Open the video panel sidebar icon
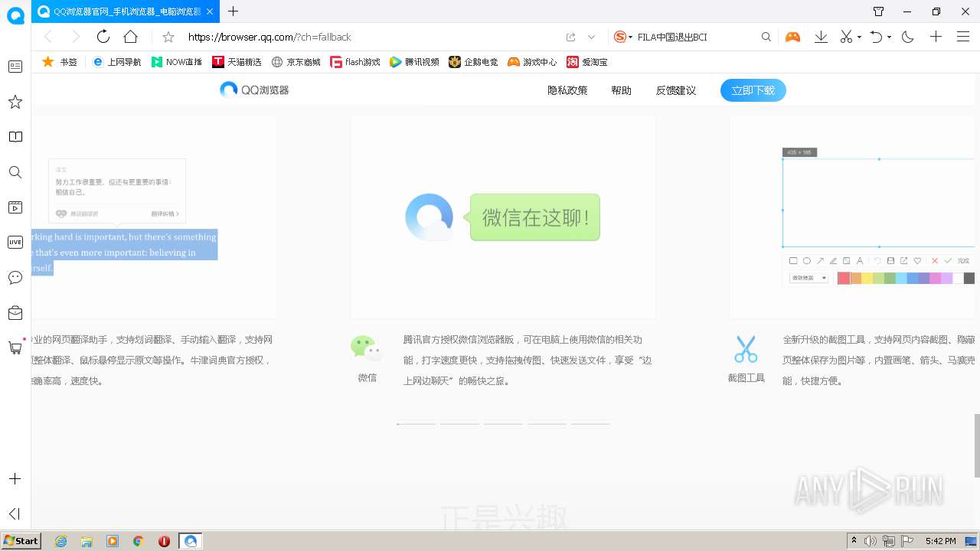Image resolution: width=980 pixels, height=551 pixels. click(x=15, y=207)
